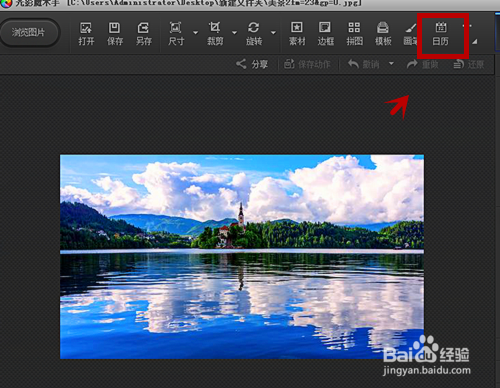Select the 画笔 brush tool
The width and height of the screenshot is (500, 388).
tap(410, 33)
